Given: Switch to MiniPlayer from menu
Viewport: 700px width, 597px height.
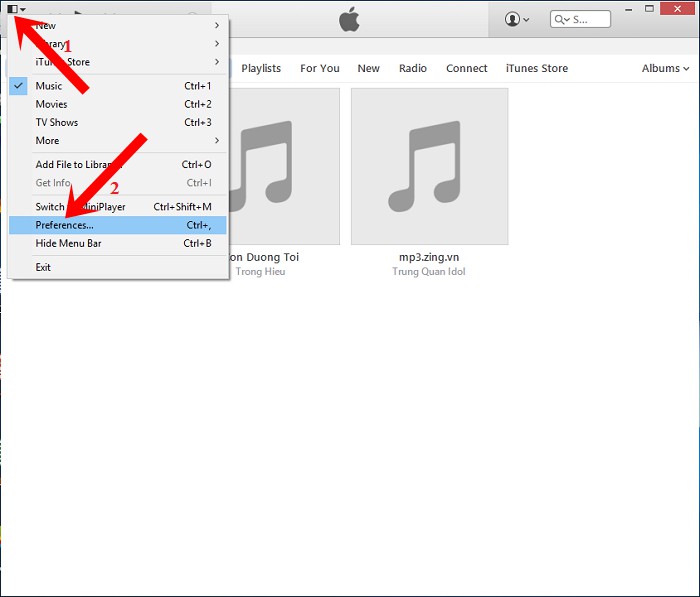Looking at the screenshot, I should tap(118, 207).
